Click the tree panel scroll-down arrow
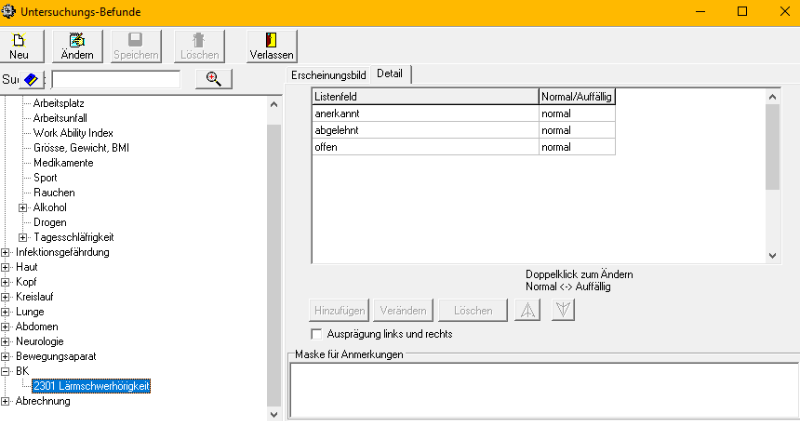Image resolution: width=800 pixels, height=421 pixels. [274, 412]
